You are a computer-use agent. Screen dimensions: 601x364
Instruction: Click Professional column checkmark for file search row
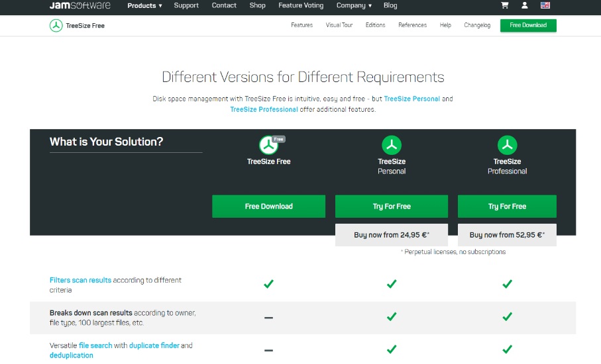[507, 349]
